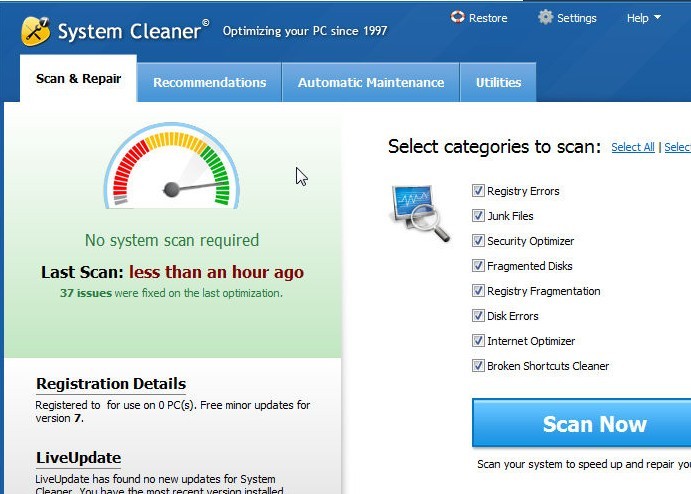This screenshot has width=691, height=494.
Task: Select the Utilities tab
Action: point(498,82)
